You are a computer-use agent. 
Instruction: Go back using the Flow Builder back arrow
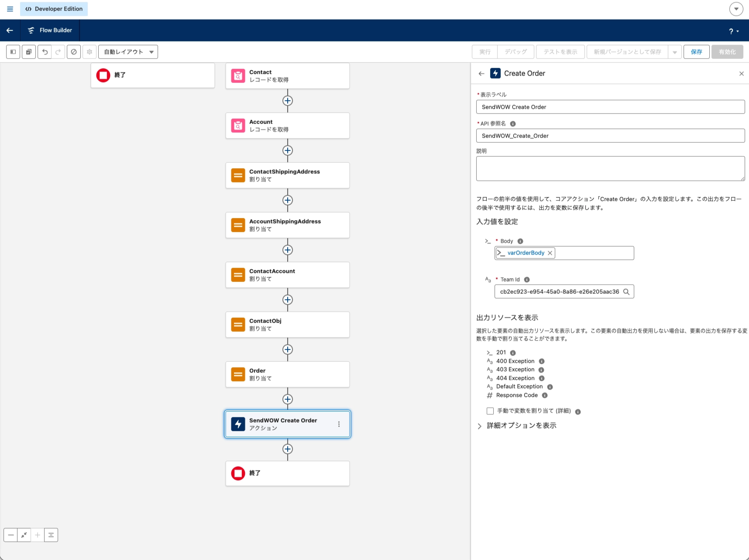pyautogui.click(x=10, y=30)
